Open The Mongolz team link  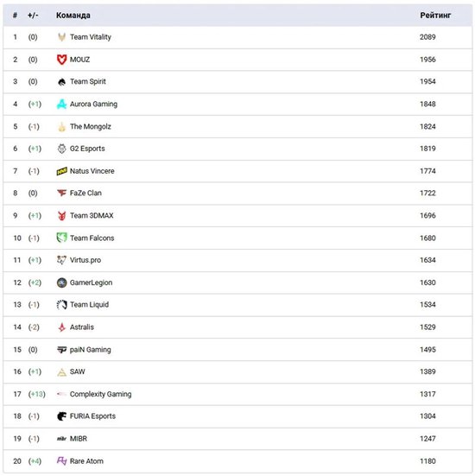pyautogui.click(x=91, y=127)
